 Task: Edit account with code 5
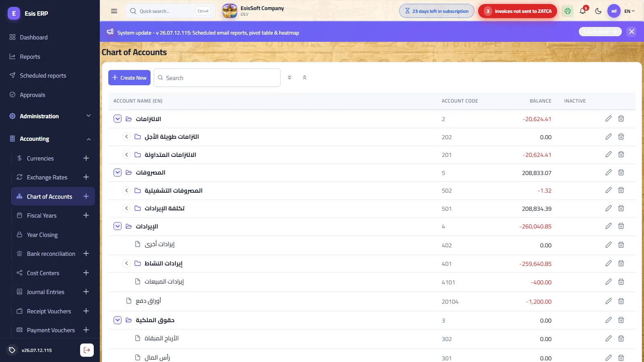(x=609, y=173)
